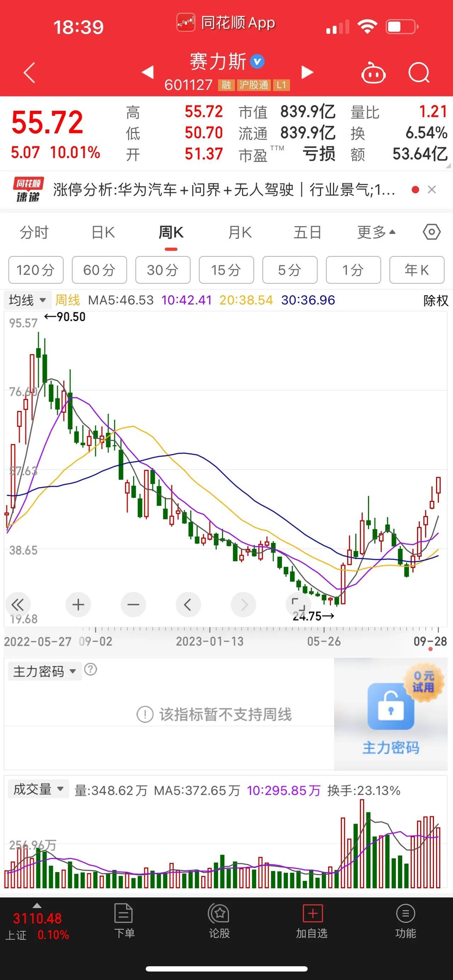
Task: Tap the blue verified badge beside 赛力斯
Action: pos(258,61)
